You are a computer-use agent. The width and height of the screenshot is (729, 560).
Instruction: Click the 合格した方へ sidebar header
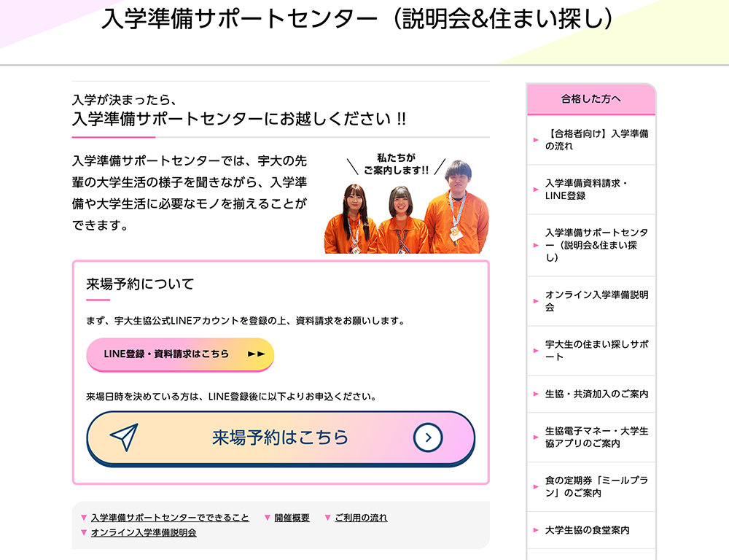(591, 99)
